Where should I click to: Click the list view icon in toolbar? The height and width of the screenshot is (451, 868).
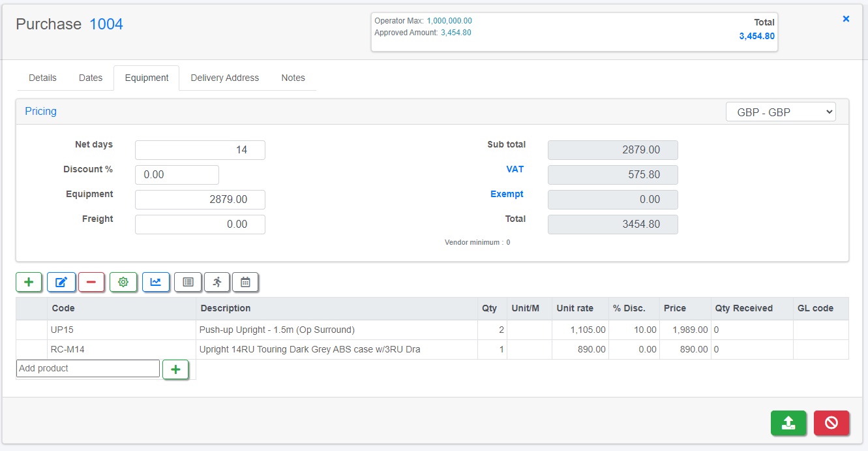pyautogui.click(x=188, y=282)
